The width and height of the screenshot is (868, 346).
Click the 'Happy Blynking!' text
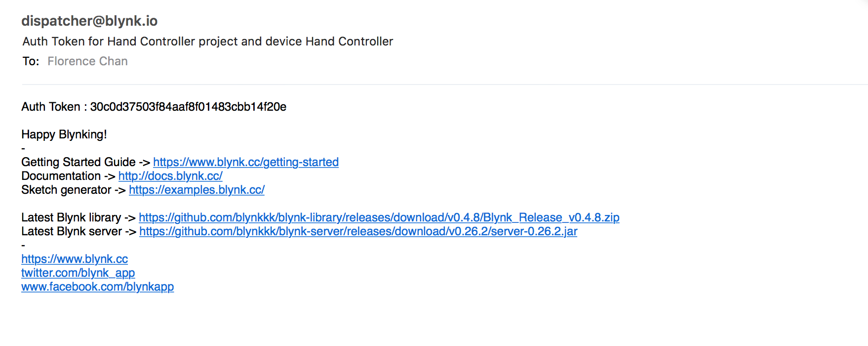click(64, 134)
